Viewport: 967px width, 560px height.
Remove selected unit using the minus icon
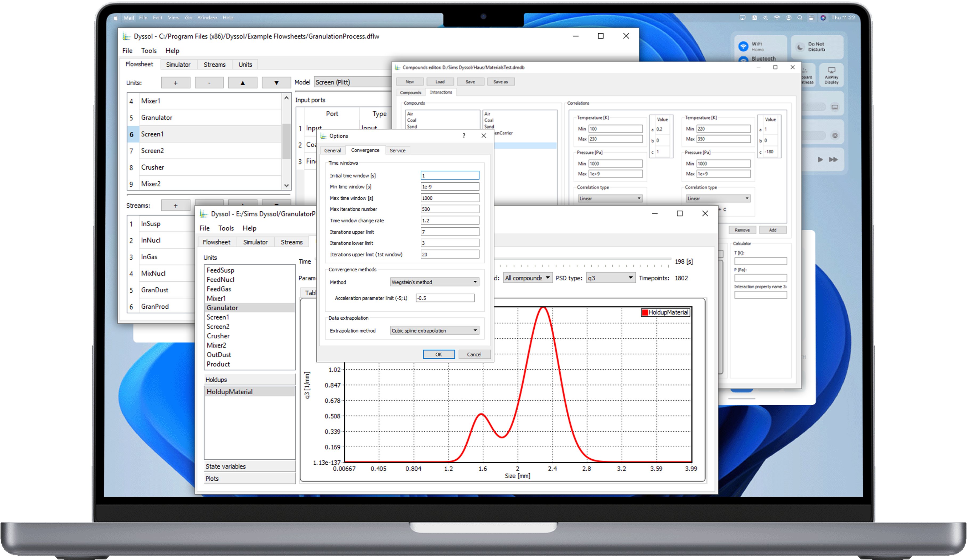(x=209, y=83)
